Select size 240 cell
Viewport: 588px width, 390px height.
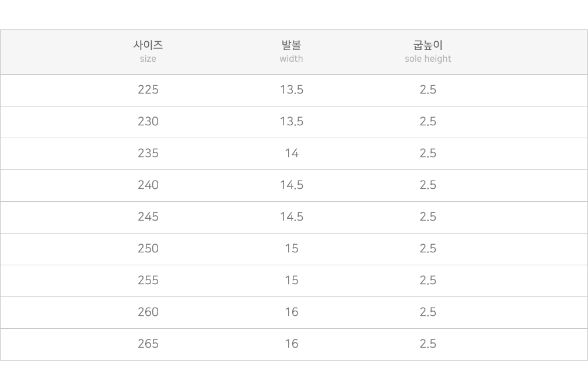[x=148, y=185]
